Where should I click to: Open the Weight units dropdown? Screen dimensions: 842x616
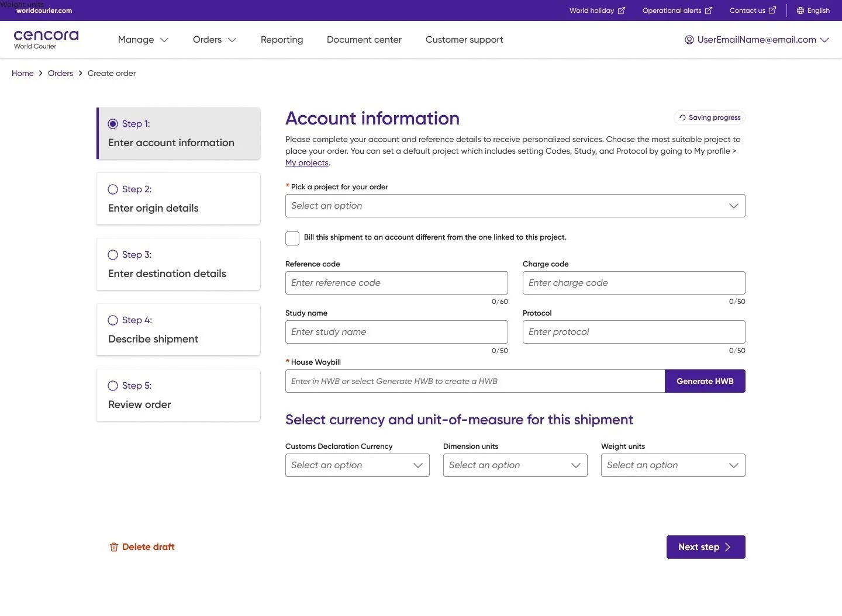pos(673,465)
